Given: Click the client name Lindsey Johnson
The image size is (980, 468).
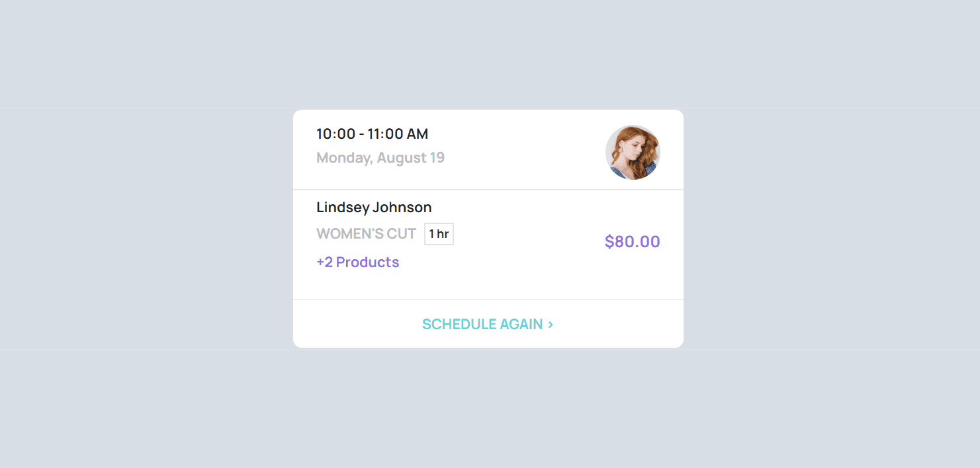Looking at the screenshot, I should (x=373, y=207).
